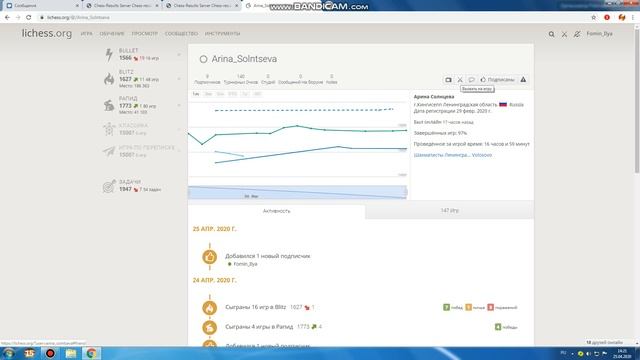The height and width of the screenshot is (360, 640).
Task: Send message using speech bubble icon
Action: coord(471,80)
